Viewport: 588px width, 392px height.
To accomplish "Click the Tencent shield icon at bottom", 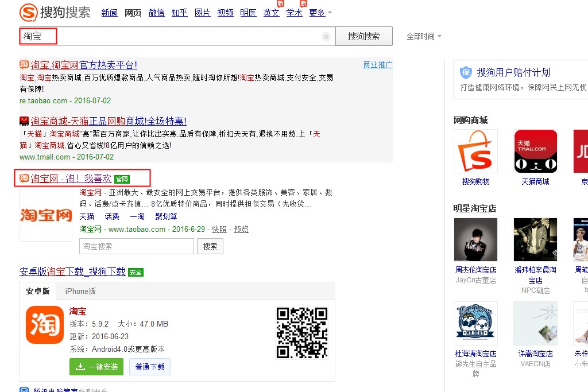I will 24,390.
